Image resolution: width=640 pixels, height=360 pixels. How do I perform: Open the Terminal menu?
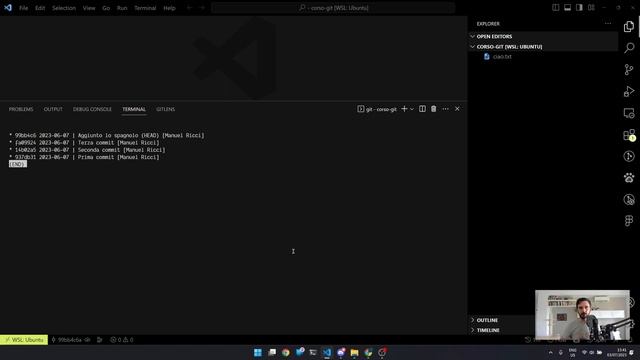click(x=145, y=8)
